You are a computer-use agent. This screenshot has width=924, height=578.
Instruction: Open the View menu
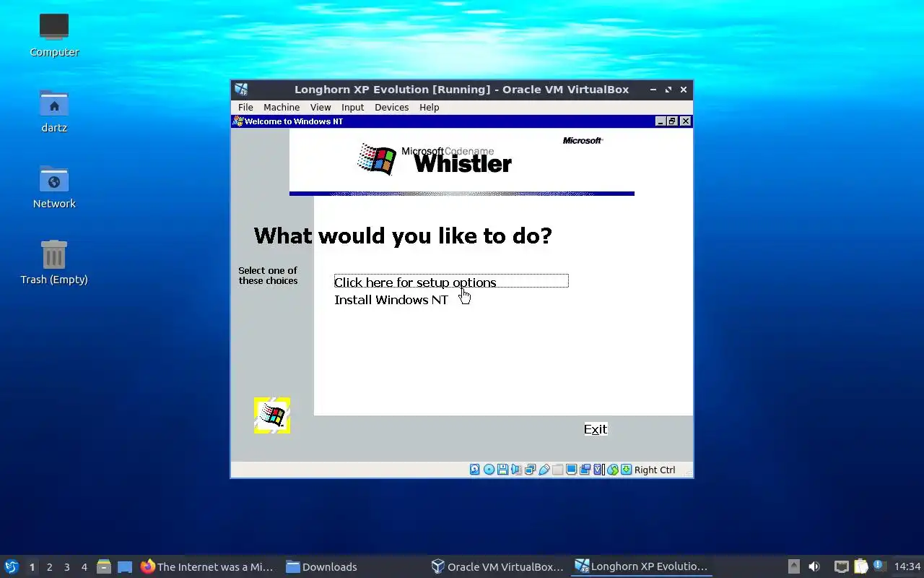coord(321,107)
